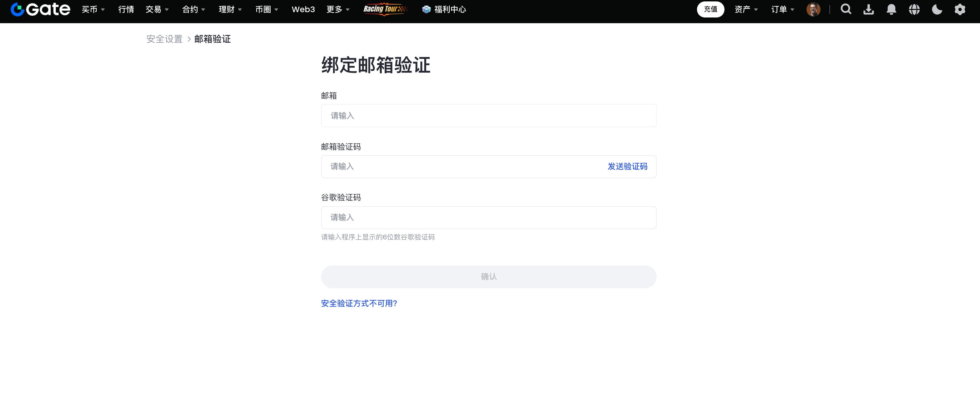Expand the 合约 dropdown menu
980x416 pixels.
pos(194,9)
